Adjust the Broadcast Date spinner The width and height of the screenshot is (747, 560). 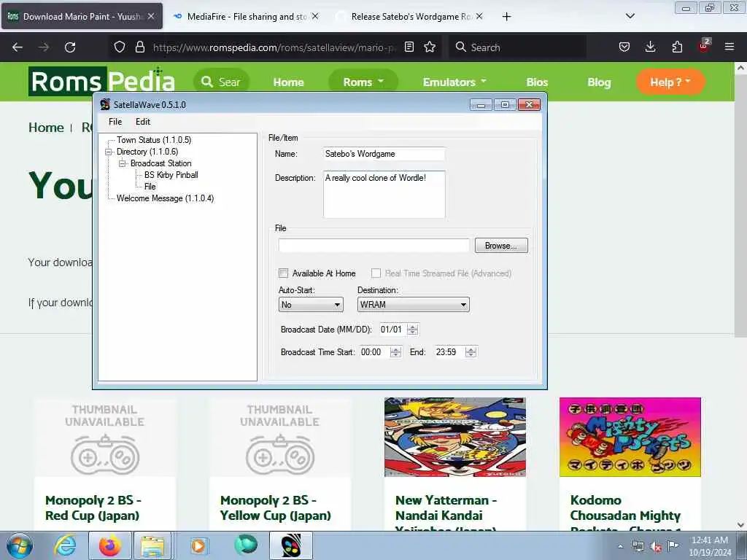click(x=413, y=330)
